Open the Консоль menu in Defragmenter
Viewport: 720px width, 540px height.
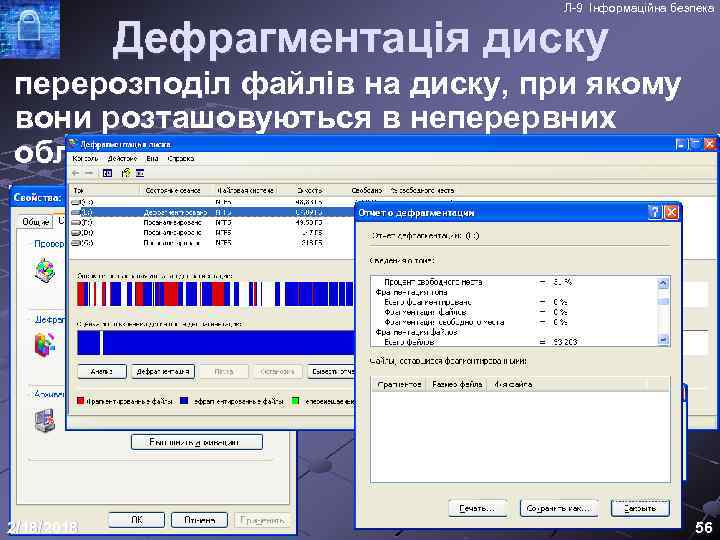point(85,158)
